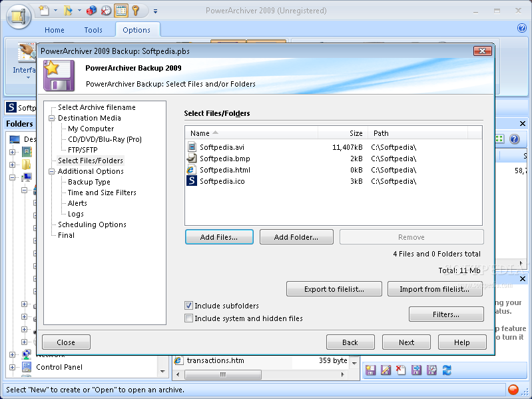Click the Softpedia.ico S icon

point(192,181)
